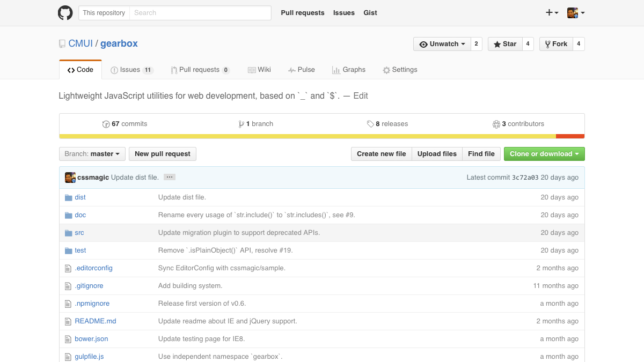This screenshot has width=644, height=362.
Task: Click cssmagic avatar in latest commit row
Action: click(70, 178)
